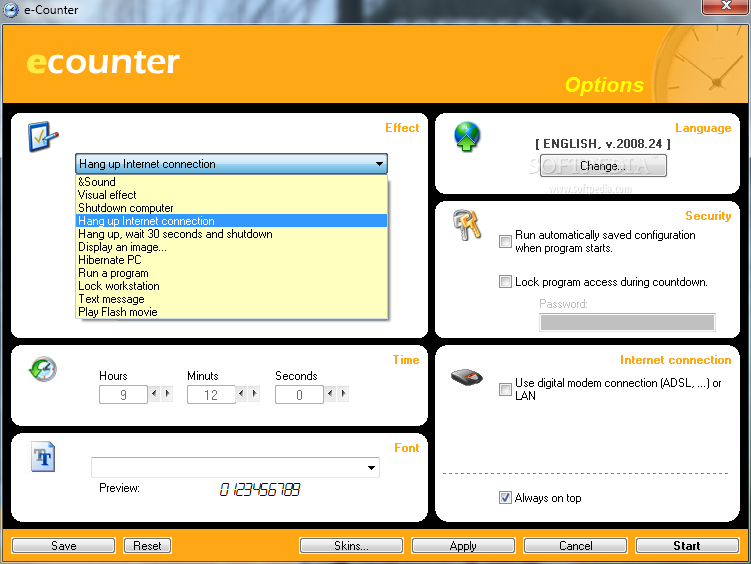Click the Internet connection modem icon
The height and width of the screenshot is (564, 751).
pyautogui.click(x=467, y=377)
